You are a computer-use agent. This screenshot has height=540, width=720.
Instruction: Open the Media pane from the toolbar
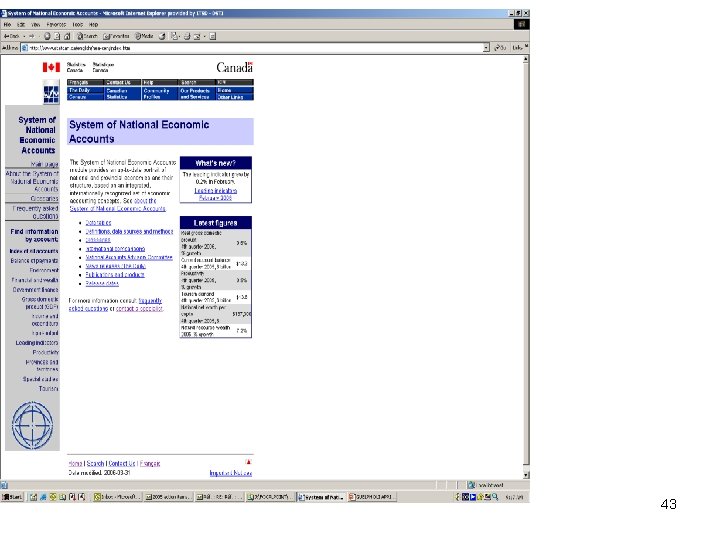(144, 36)
